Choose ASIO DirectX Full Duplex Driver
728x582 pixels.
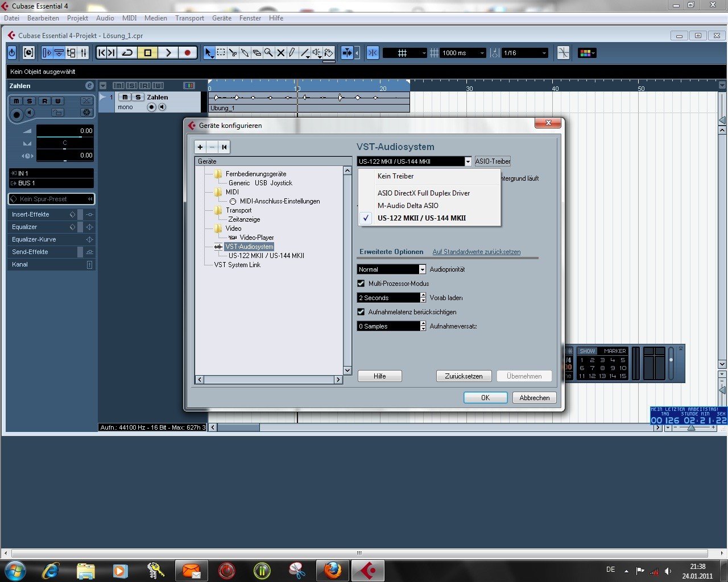coord(429,193)
